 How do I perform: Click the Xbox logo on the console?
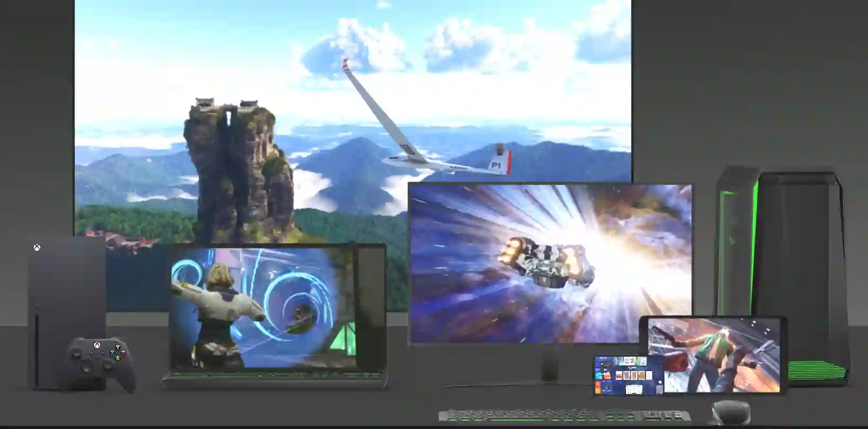[x=37, y=248]
